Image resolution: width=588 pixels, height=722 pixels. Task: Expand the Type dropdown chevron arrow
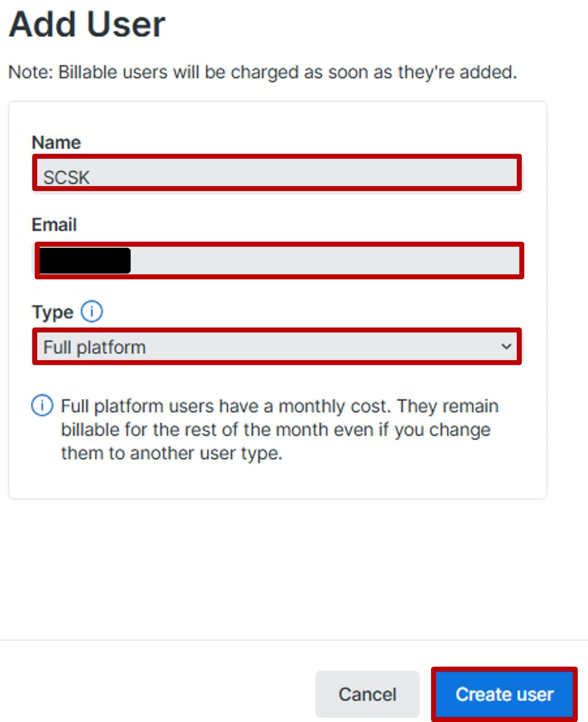coord(506,347)
